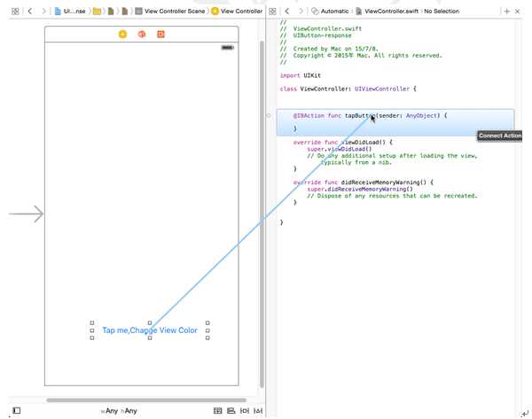Select the Tap me,Change View Color button
532x419 pixels.
(x=150, y=330)
